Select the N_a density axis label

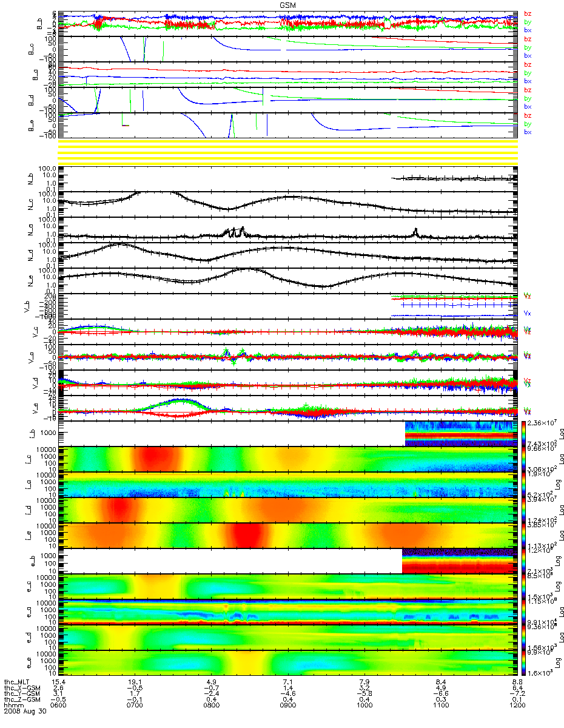click(30, 229)
